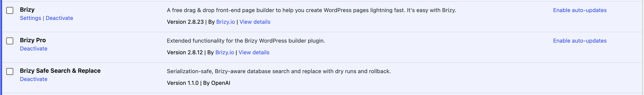Screen dimensions: 644x95
Task: Enable auto-updates for the Brizy plugin
Action: pos(580,10)
